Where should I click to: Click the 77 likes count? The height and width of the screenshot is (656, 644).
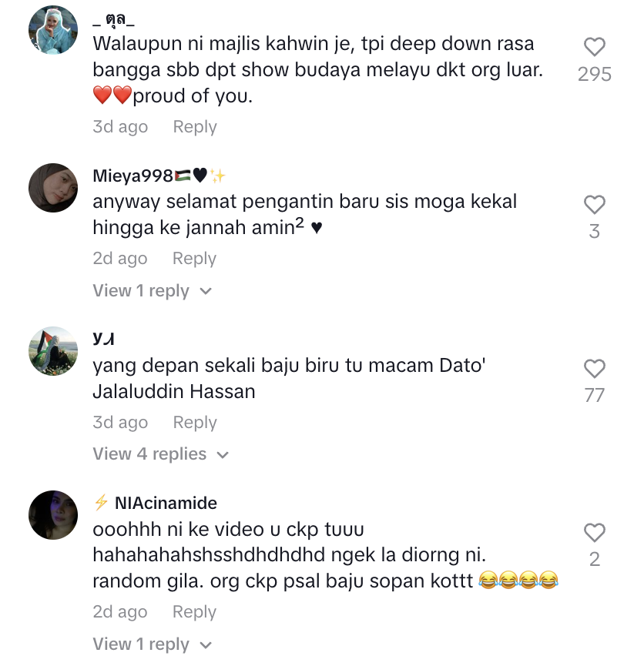tap(594, 395)
